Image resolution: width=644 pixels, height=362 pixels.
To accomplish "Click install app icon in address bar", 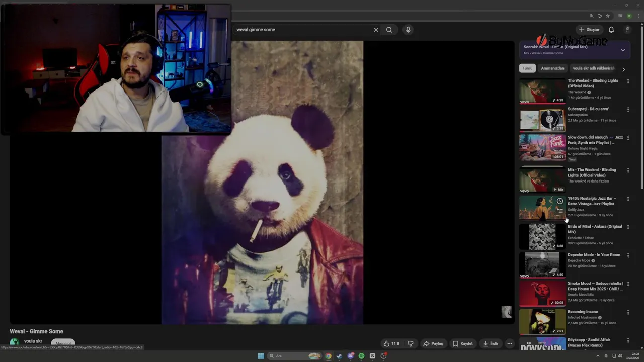I will point(599,16).
